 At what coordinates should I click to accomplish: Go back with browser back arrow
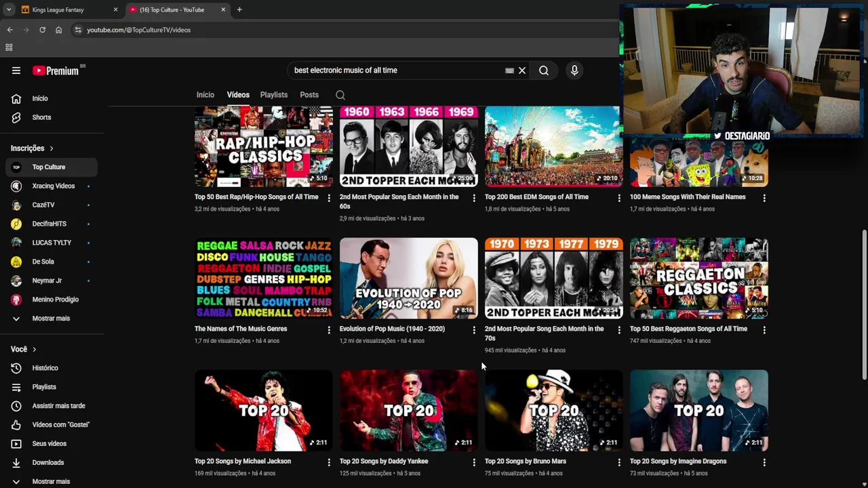tap(9, 30)
